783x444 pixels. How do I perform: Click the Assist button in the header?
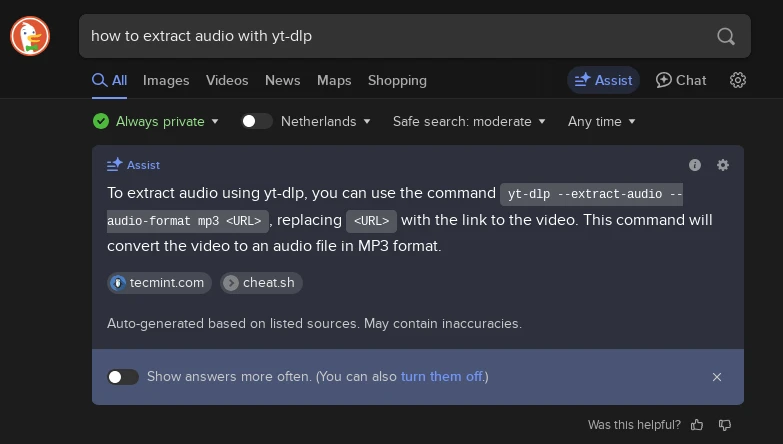(603, 80)
